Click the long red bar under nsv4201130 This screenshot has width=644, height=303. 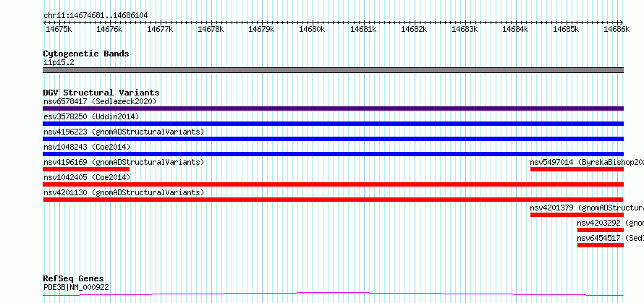pyautogui.click(x=334, y=200)
